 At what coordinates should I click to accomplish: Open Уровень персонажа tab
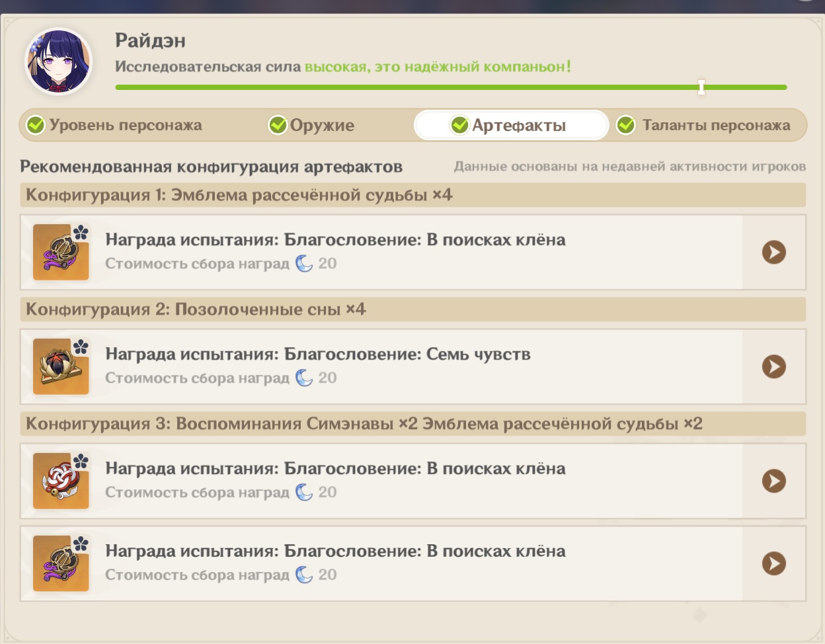114,125
